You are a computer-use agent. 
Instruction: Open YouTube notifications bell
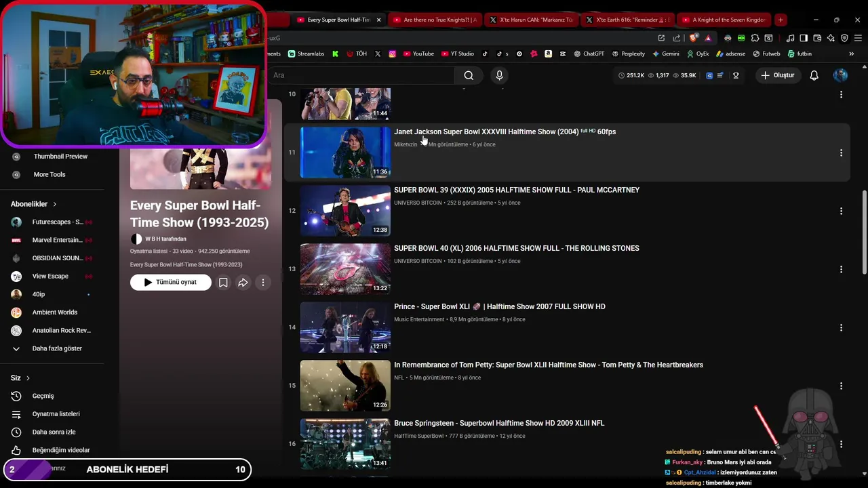click(814, 75)
